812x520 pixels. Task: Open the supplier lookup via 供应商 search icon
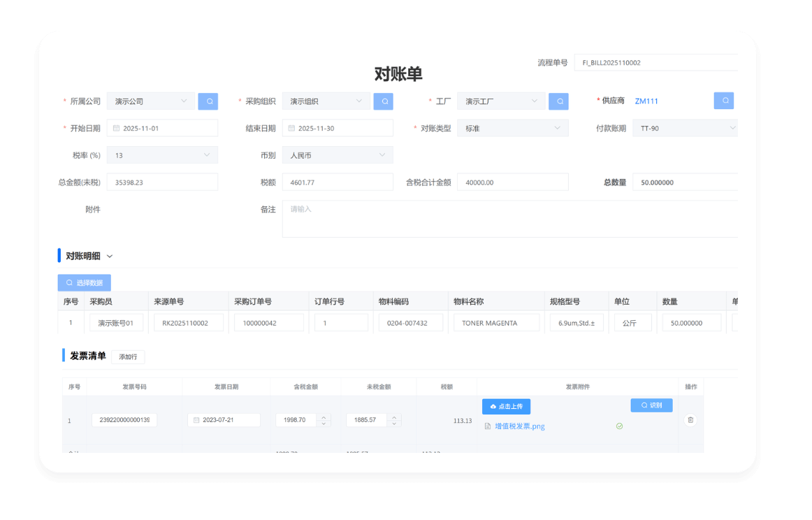(723, 101)
